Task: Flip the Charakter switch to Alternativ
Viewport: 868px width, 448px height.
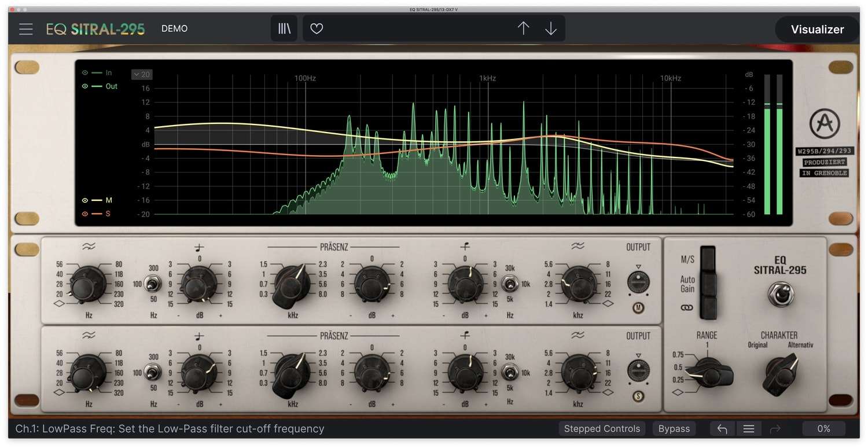Action: 784,374
